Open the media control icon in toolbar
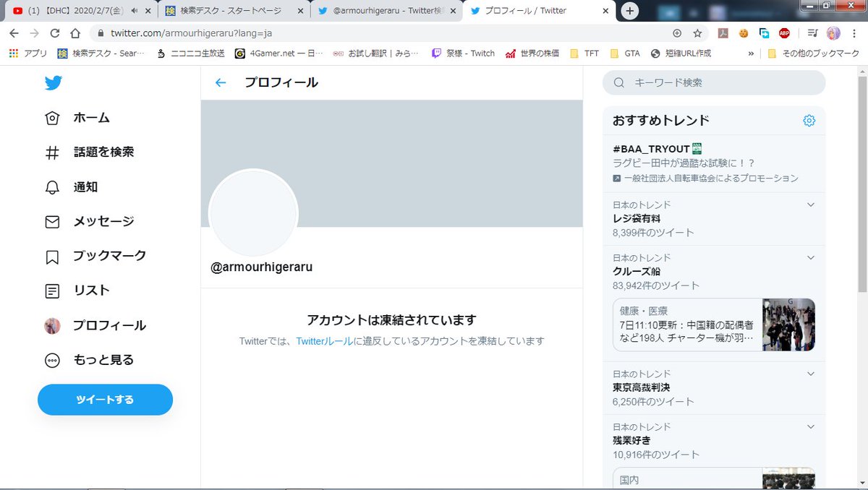The height and width of the screenshot is (490, 868). click(x=812, y=33)
